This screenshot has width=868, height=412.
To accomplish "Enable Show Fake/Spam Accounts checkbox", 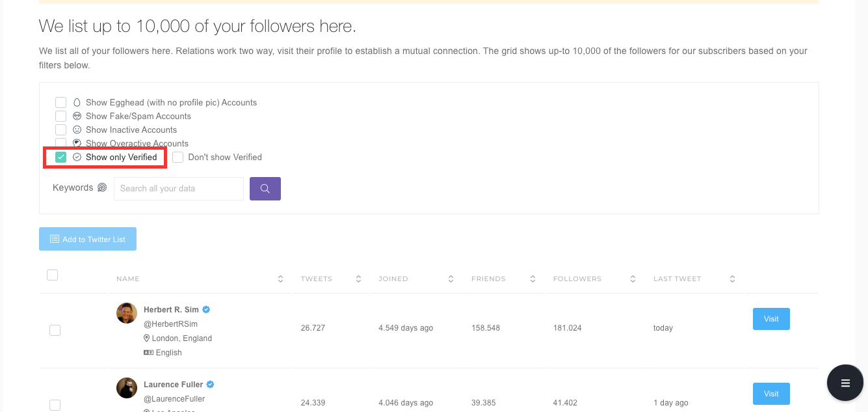I will pos(60,116).
